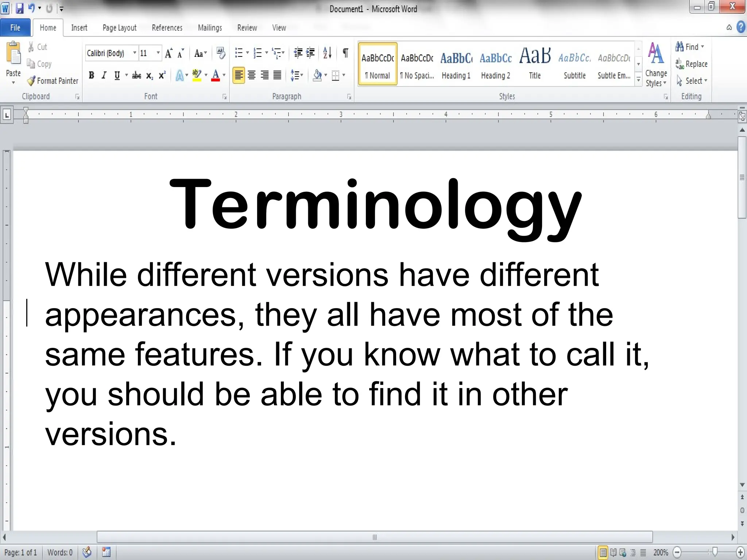Expand the Numbering dropdown arrow
This screenshot has height=560, width=747.
(x=267, y=53)
